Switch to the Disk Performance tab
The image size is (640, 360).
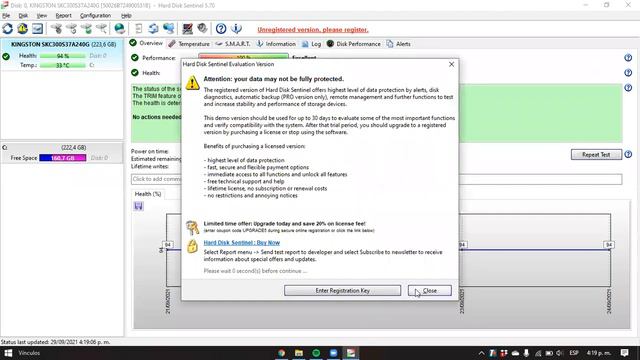point(353,44)
